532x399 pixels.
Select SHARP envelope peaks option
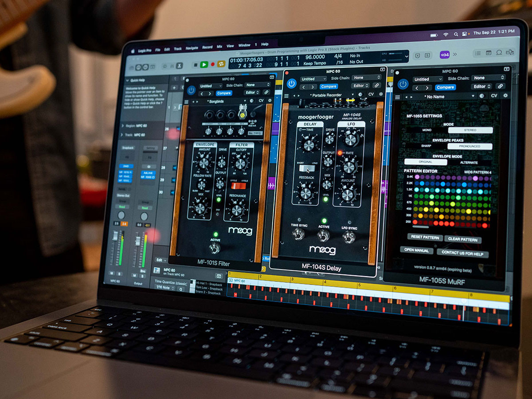coord(426,146)
